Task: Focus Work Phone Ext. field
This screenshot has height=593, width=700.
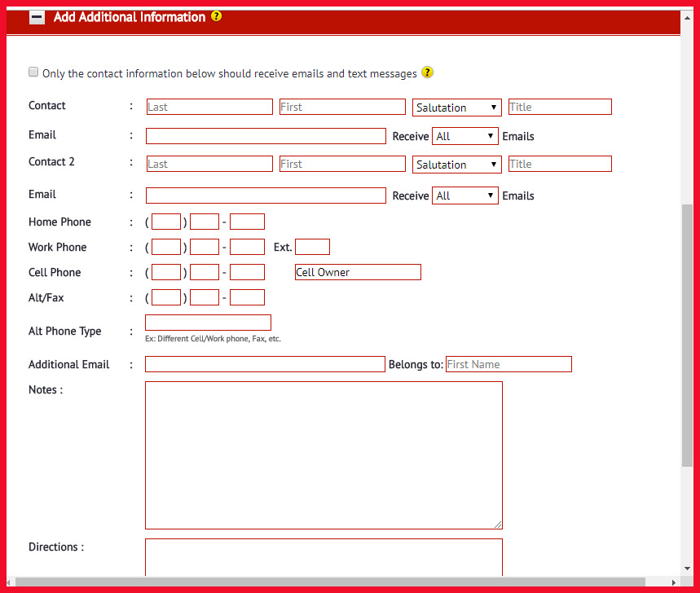Action: coord(312,247)
